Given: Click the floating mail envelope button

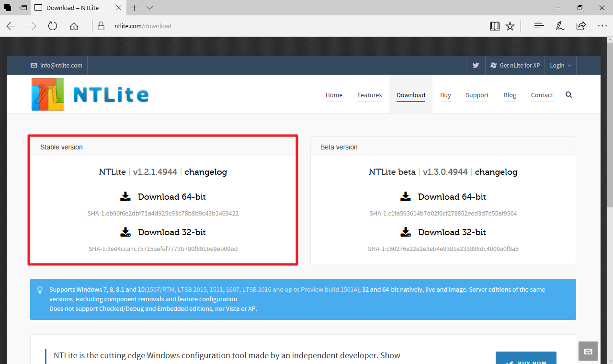Looking at the screenshot, I should pos(588,352).
